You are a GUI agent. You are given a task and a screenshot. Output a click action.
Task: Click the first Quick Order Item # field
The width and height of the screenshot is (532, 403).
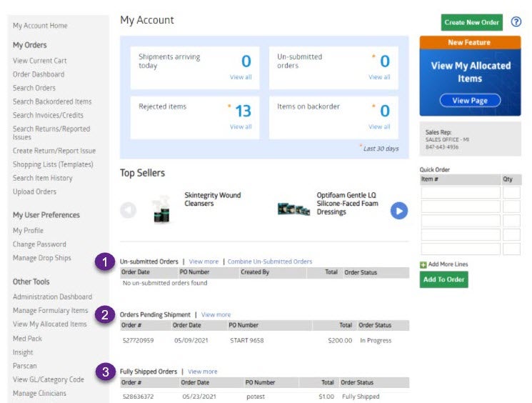461,192
